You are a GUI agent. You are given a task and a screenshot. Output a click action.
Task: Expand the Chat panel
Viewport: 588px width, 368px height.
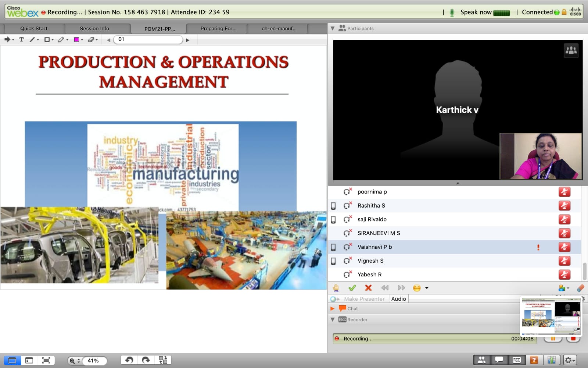point(333,309)
